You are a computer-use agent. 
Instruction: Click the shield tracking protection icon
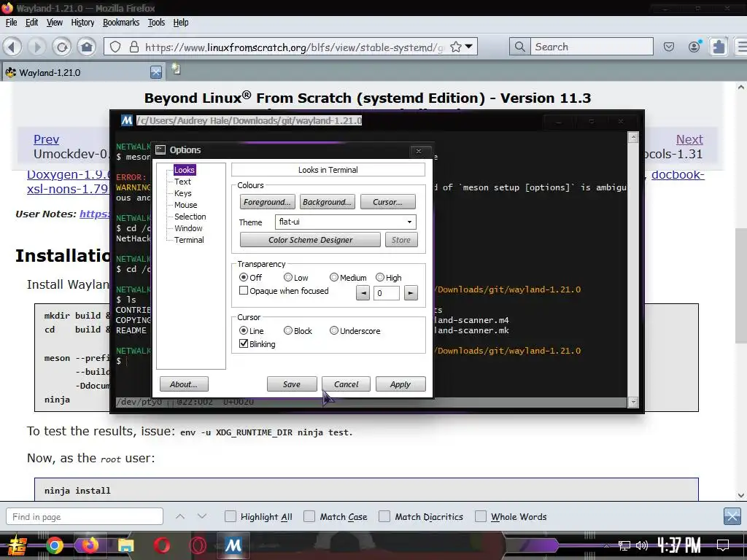115,47
